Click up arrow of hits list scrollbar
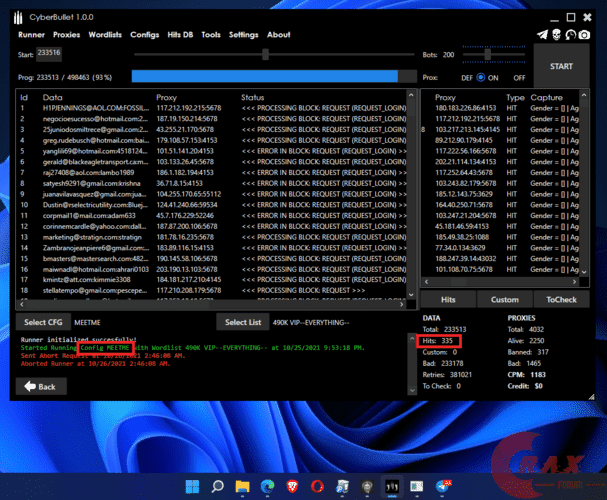607x500 pixels. [x=584, y=95]
